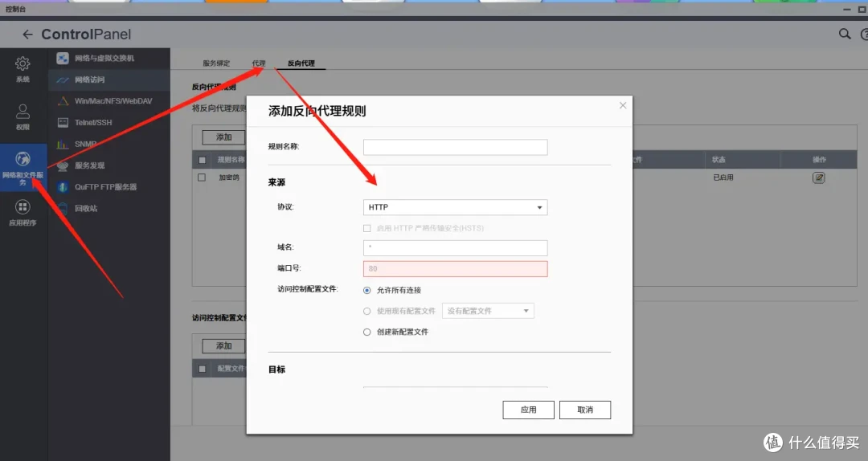This screenshot has width=868, height=461.
Task: Click the 取消 button
Action: click(x=585, y=410)
